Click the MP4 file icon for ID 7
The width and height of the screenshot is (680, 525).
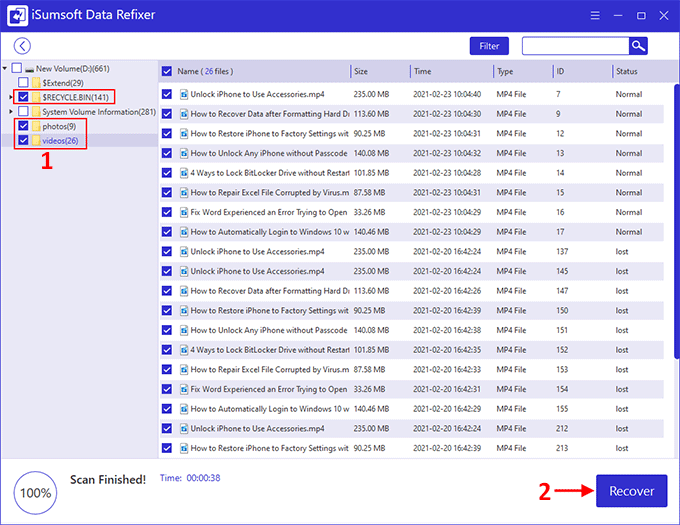184,94
